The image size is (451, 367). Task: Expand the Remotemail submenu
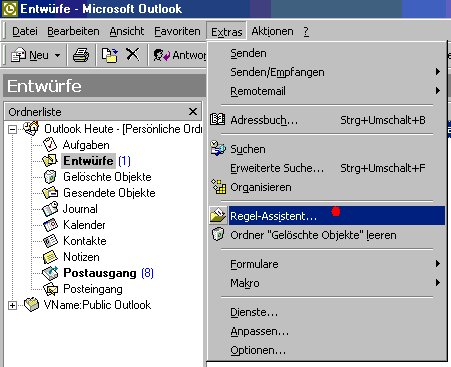tap(327, 91)
